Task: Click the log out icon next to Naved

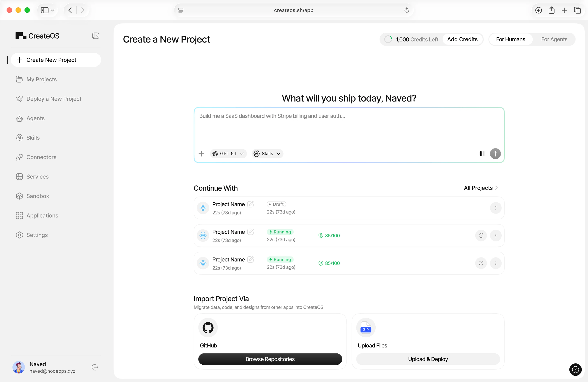Action: tap(95, 367)
